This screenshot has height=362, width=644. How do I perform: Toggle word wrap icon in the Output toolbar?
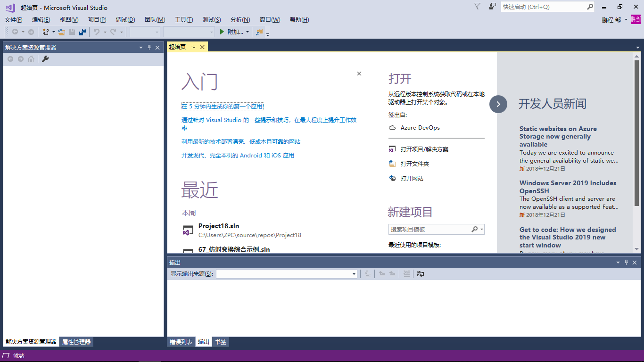click(x=420, y=273)
